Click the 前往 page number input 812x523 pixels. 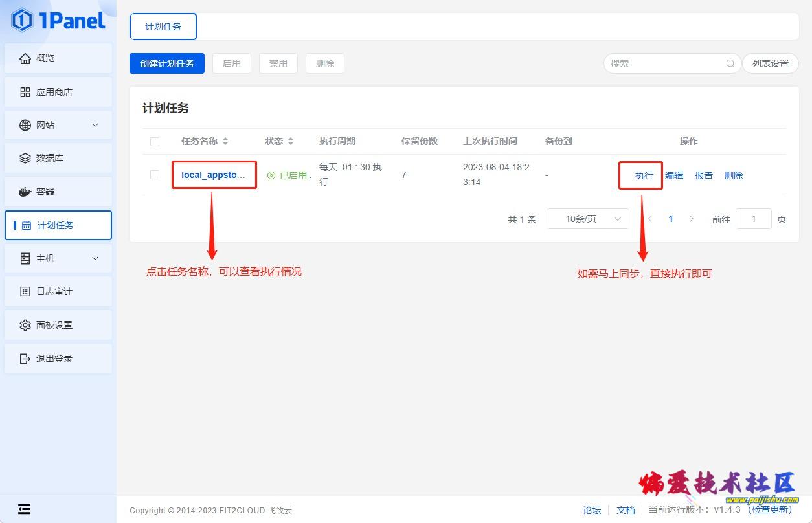click(754, 219)
